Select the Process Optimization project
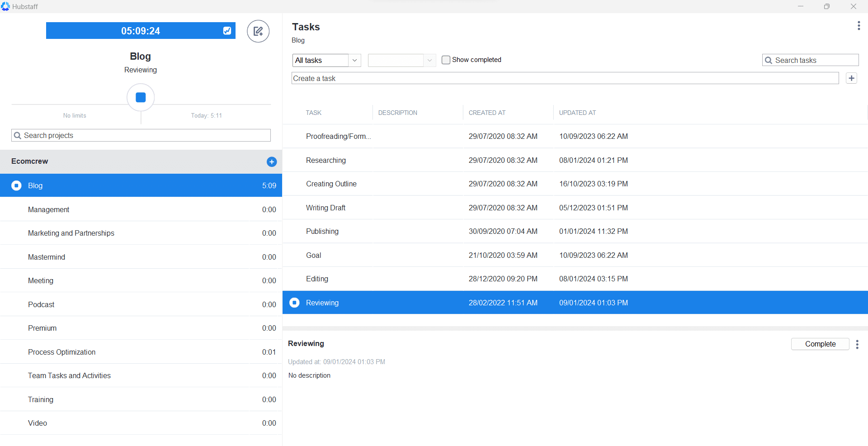The height and width of the screenshot is (446, 868). [x=141, y=352]
